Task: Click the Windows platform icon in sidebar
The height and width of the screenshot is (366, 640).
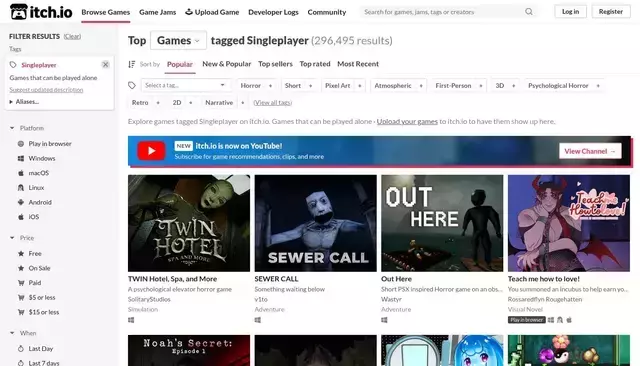Action: 21,158
